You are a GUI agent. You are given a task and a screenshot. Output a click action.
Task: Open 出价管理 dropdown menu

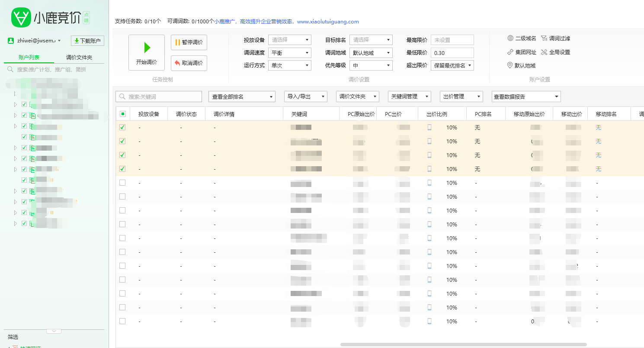click(461, 97)
